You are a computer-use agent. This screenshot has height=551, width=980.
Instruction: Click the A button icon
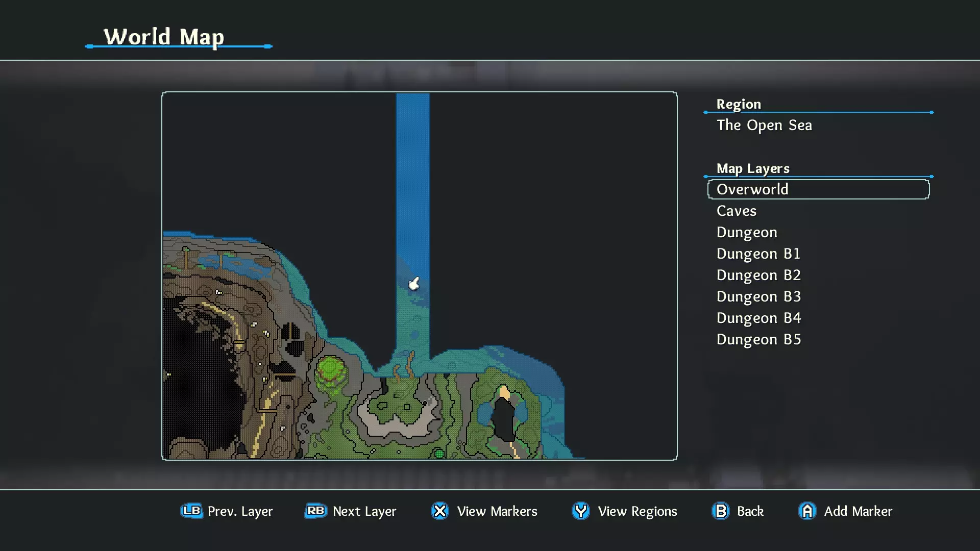[x=807, y=511]
